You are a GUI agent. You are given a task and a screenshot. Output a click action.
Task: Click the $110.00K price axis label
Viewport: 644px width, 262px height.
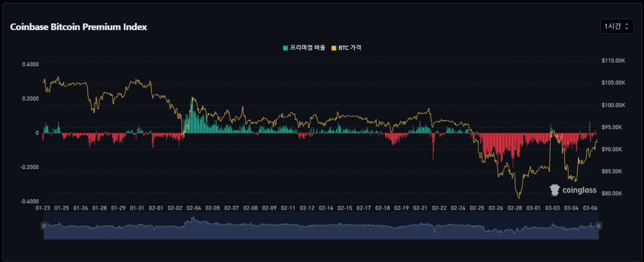coord(613,61)
